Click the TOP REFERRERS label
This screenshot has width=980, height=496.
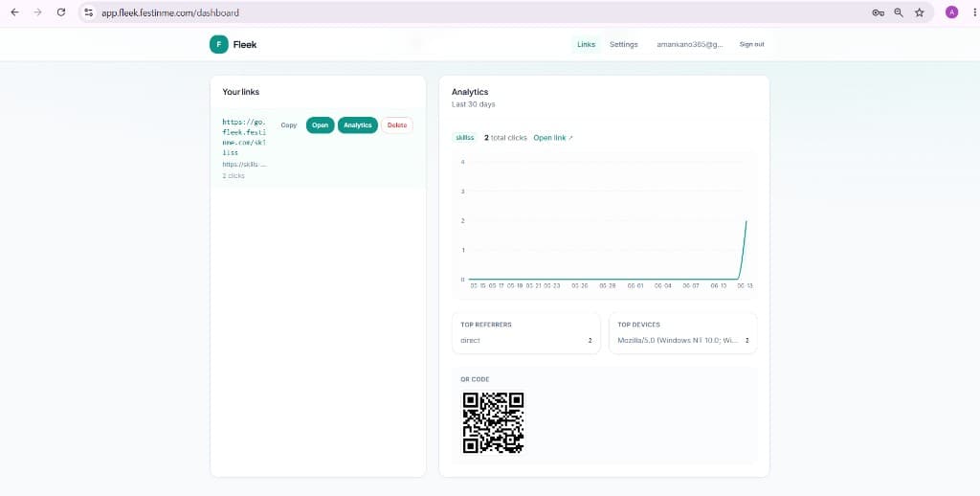pos(486,325)
